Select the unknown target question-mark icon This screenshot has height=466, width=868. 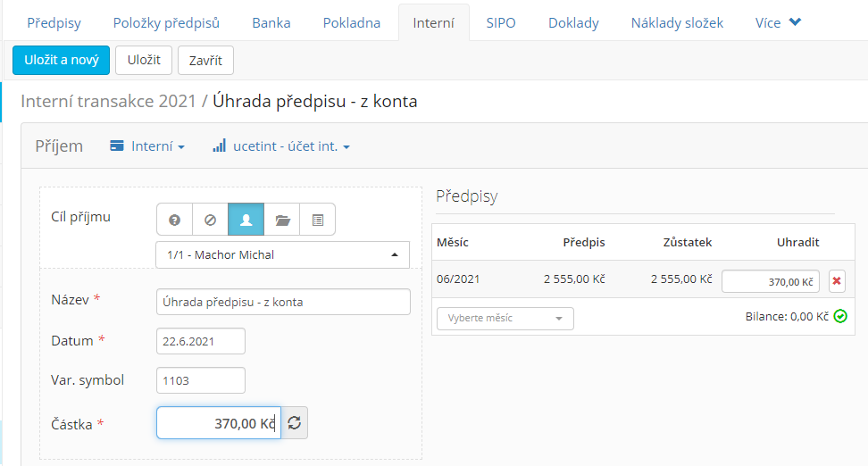pyautogui.click(x=174, y=220)
